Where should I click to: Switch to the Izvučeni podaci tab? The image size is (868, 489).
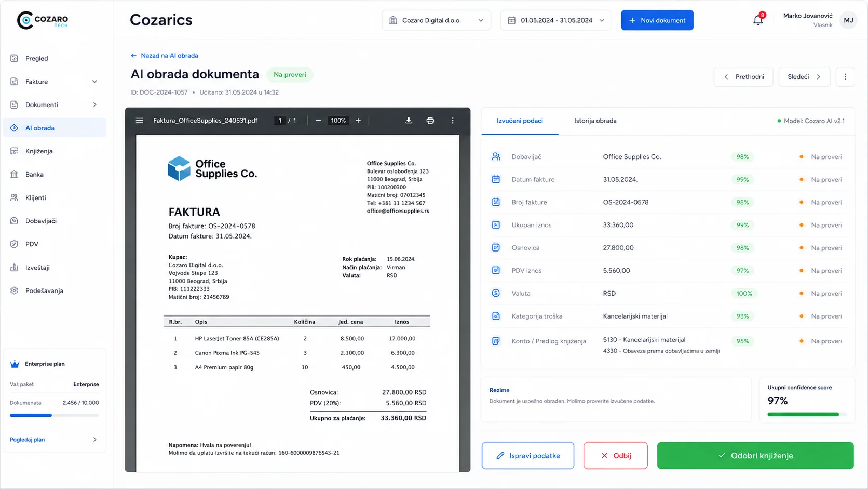[x=520, y=121]
